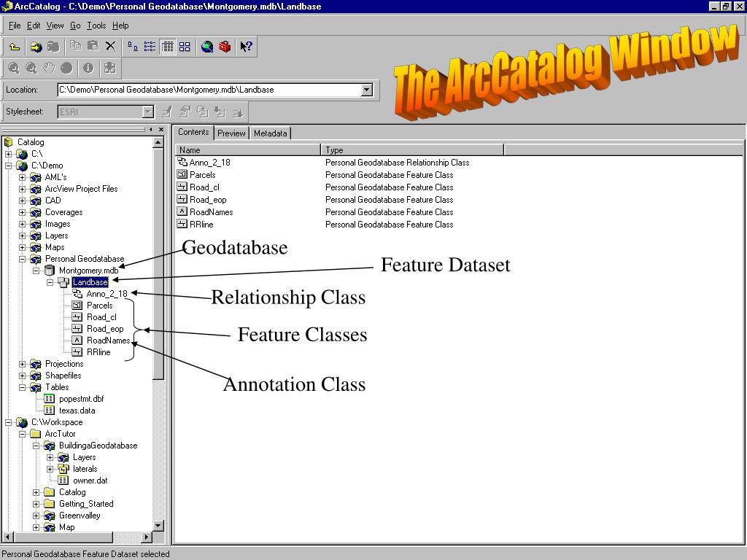Go up one level in the catalog

[x=15, y=46]
